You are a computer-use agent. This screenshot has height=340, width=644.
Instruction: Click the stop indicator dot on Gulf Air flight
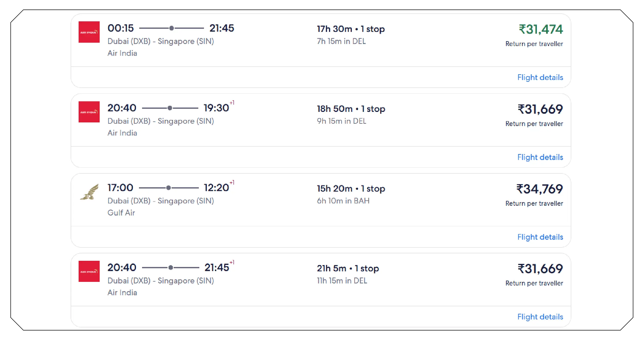click(169, 188)
